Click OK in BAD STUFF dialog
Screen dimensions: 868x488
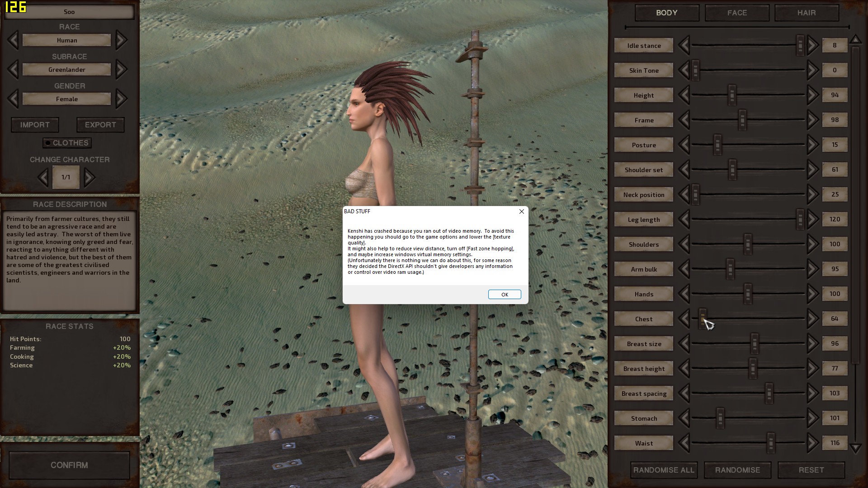click(x=505, y=294)
